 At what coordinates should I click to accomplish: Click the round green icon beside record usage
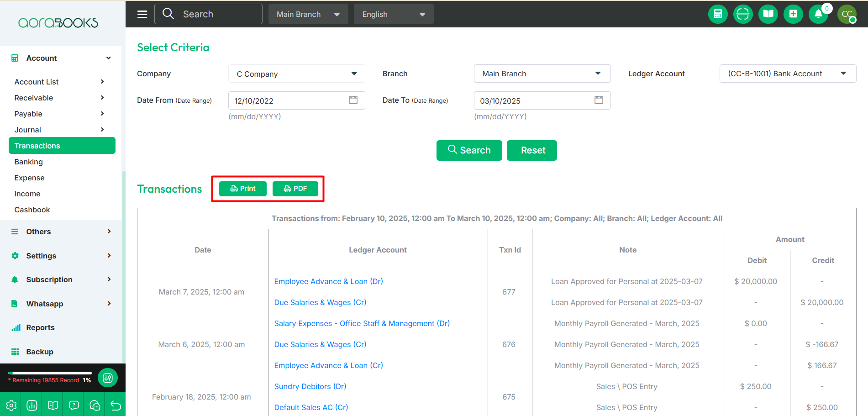tap(108, 378)
